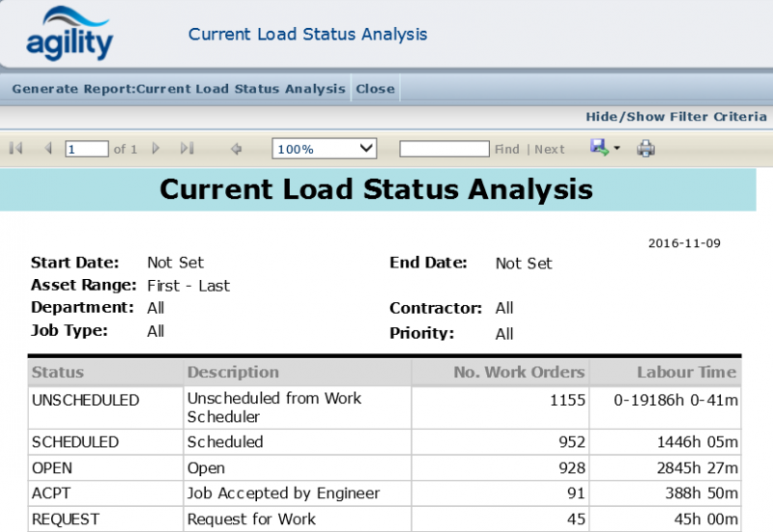Click the Find link
This screenshot has height=532, width=773.
506,150
